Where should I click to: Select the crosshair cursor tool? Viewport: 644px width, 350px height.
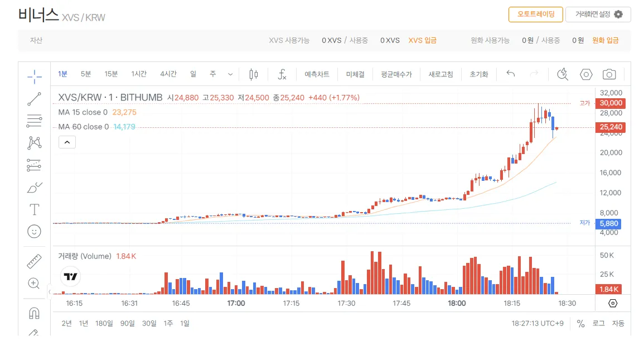[x=35, y=78]
